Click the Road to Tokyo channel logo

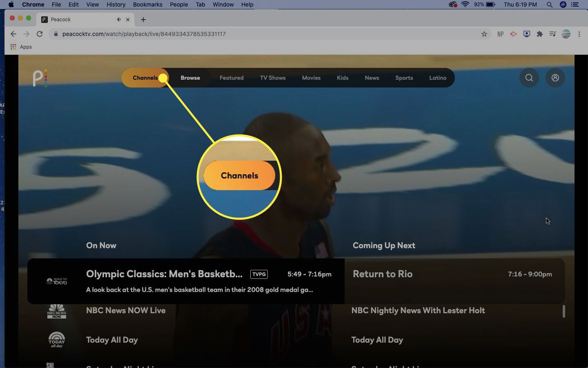(57, 281)
